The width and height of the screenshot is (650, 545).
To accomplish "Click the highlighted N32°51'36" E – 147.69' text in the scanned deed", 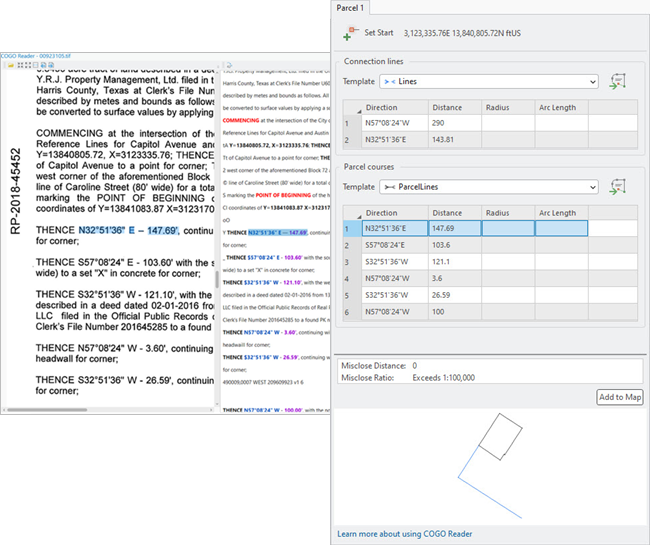I will tap(129, 230).
